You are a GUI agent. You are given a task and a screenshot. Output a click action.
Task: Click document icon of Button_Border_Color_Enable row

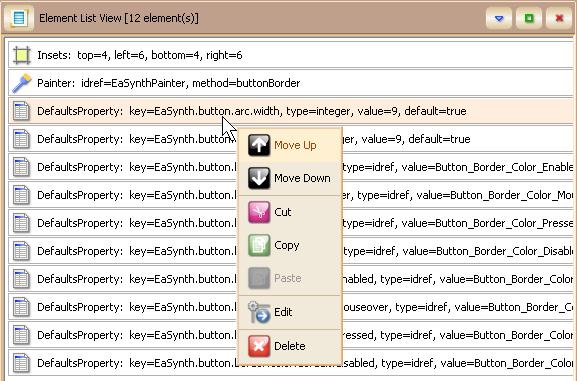click(21, 167)
